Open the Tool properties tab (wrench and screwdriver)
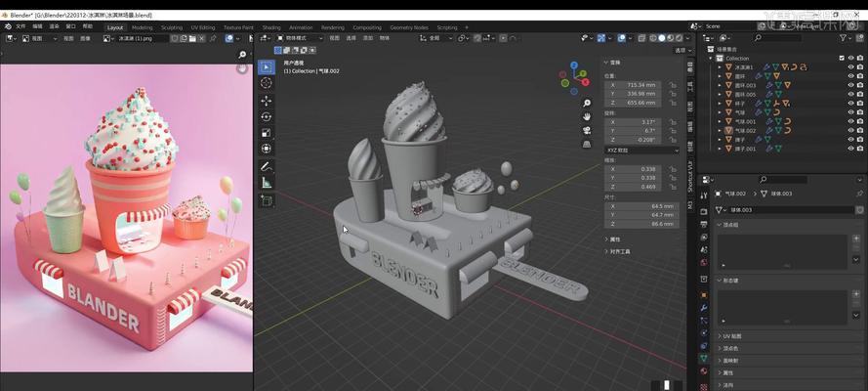The height and width of the screenshot is (391, 868). pos(704,195)
